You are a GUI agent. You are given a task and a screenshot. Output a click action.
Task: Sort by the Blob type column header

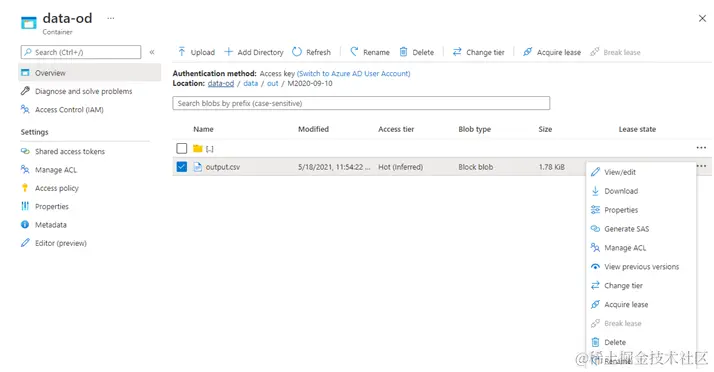coord(474,129)
